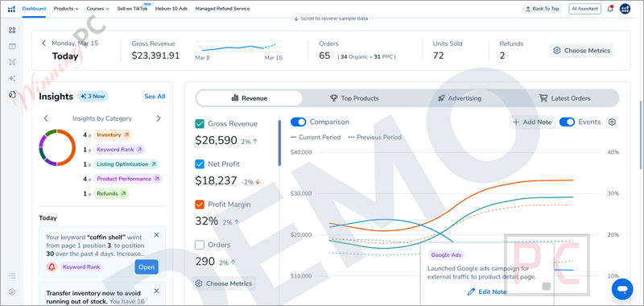The width and height of the screenshot is (644, 306).
Task: Open the Keyword Rank category tag
Action: 119,150
